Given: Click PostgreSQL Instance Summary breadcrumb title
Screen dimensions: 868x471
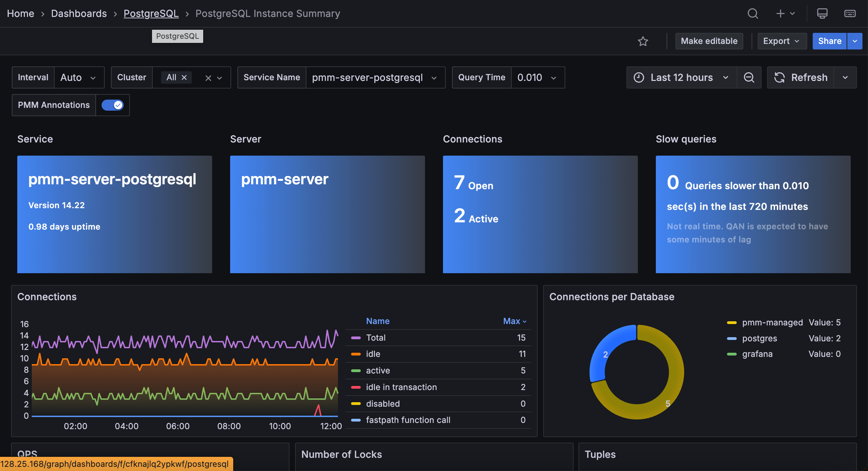Looking at the screenshot, I should click(x=268, y=13).
